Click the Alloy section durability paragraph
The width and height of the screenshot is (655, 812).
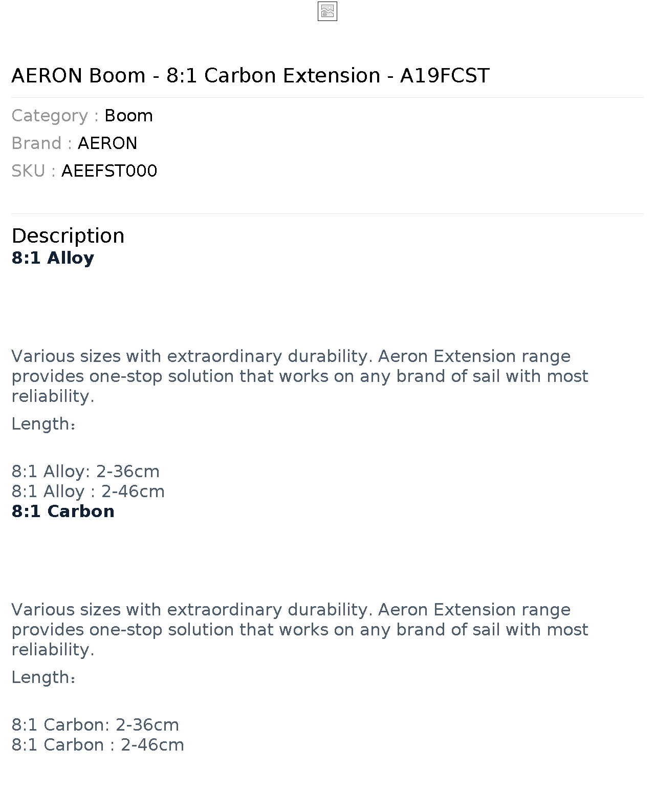[300, 376]
